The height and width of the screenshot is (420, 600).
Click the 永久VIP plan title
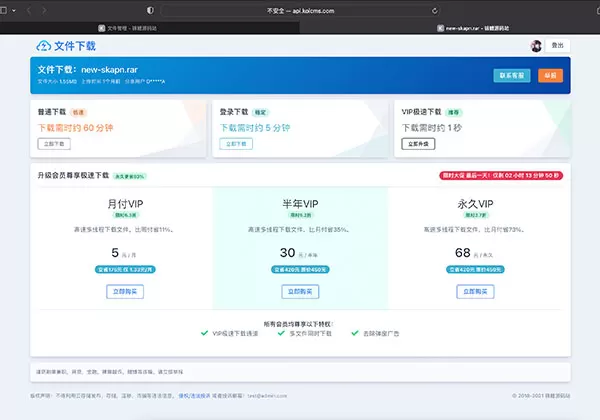(x=475, y=204)
